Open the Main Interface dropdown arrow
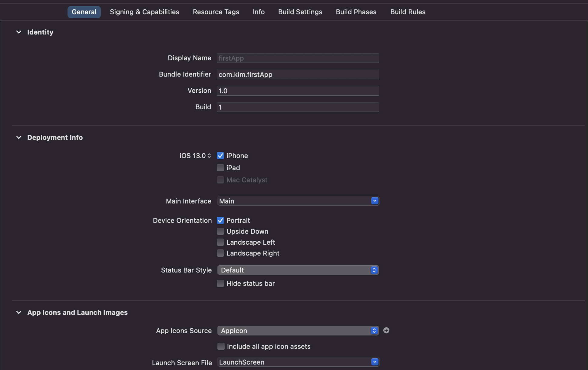 [x=375, y=201]
